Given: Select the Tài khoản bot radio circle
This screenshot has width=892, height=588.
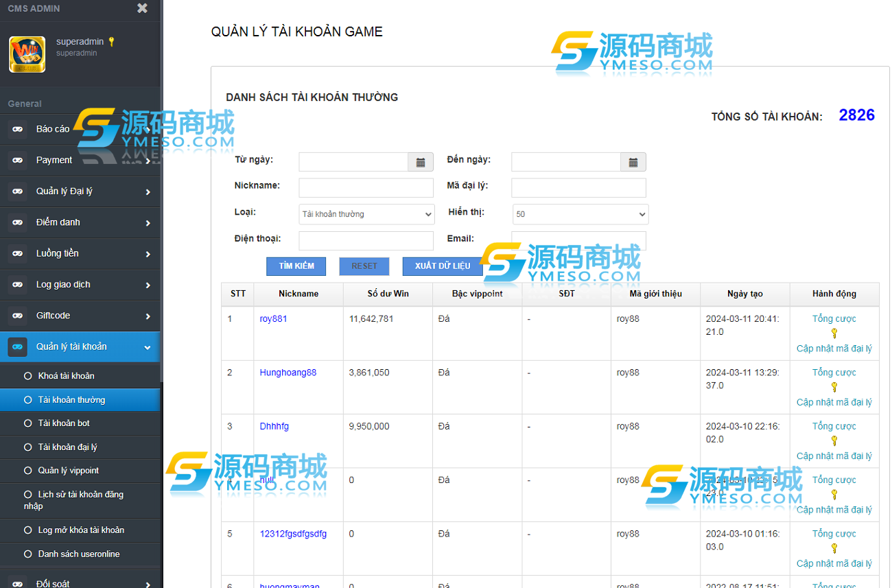Looking at the screenshot, I should [x=28, y=423].
